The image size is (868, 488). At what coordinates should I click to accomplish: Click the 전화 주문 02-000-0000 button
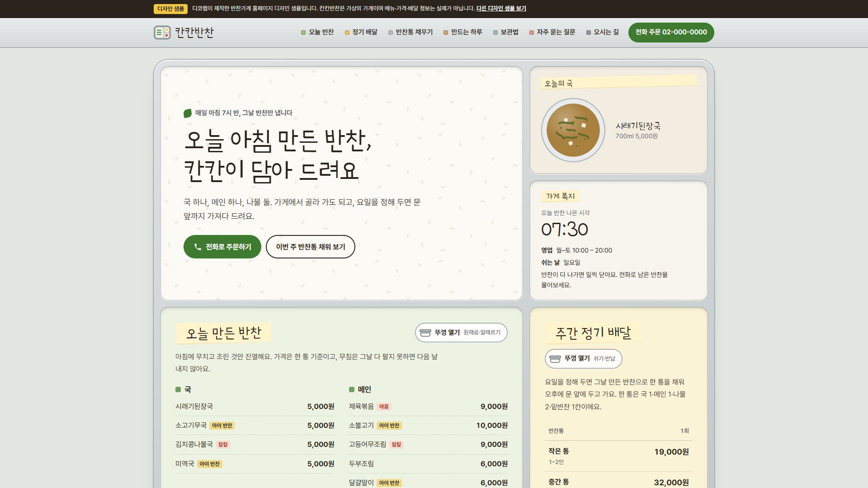tap(671, 32)
